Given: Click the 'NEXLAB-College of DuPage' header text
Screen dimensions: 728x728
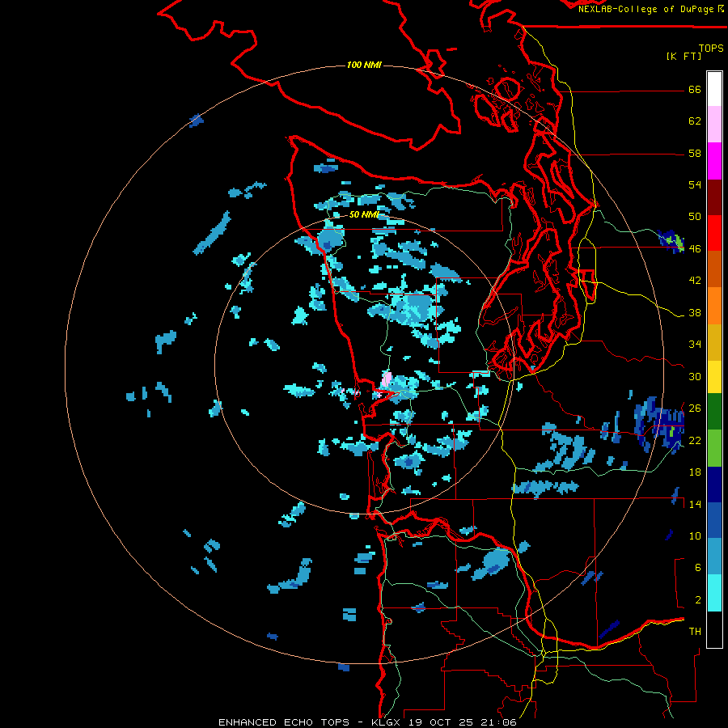Looking at the screenshot, I should coord(645,9).
